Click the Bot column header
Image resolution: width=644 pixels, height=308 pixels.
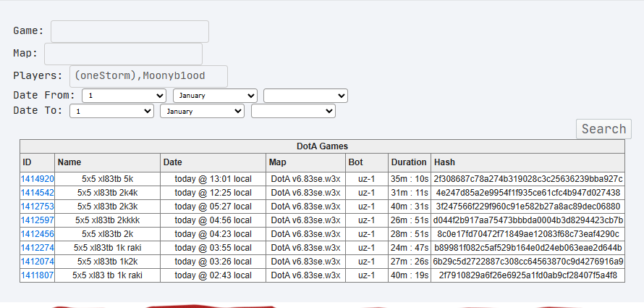[x=367, y=162]
